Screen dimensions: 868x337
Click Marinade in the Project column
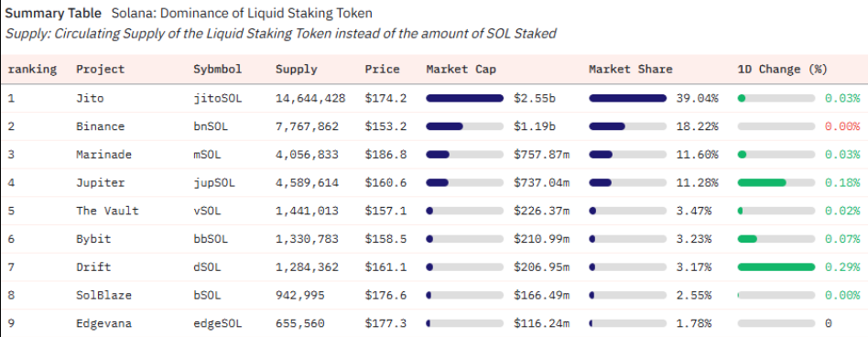pyautogui.click(x=103, y=155)
